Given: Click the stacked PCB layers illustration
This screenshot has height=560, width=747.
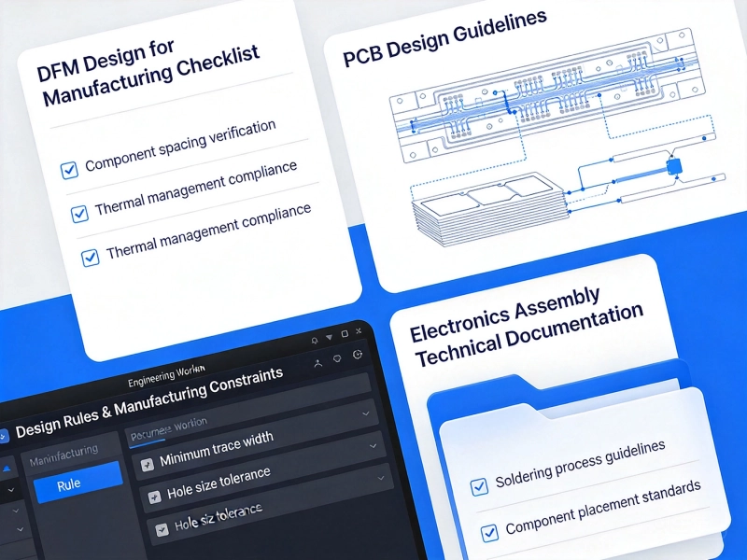Looking at the screenshot, I should point(491,209).
